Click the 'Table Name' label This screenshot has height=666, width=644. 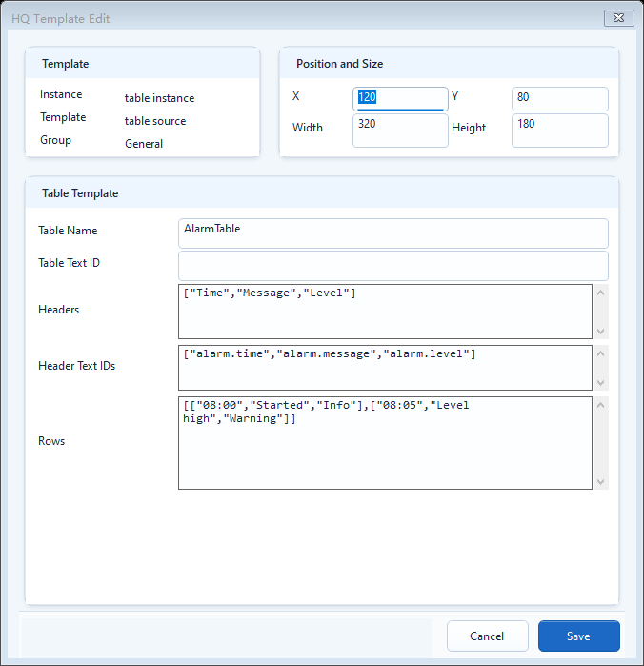68,231
